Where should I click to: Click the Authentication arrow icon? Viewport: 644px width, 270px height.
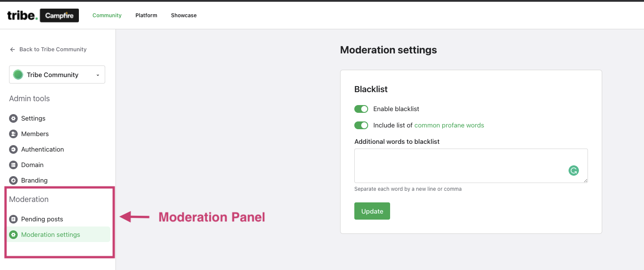click(13, 149)
